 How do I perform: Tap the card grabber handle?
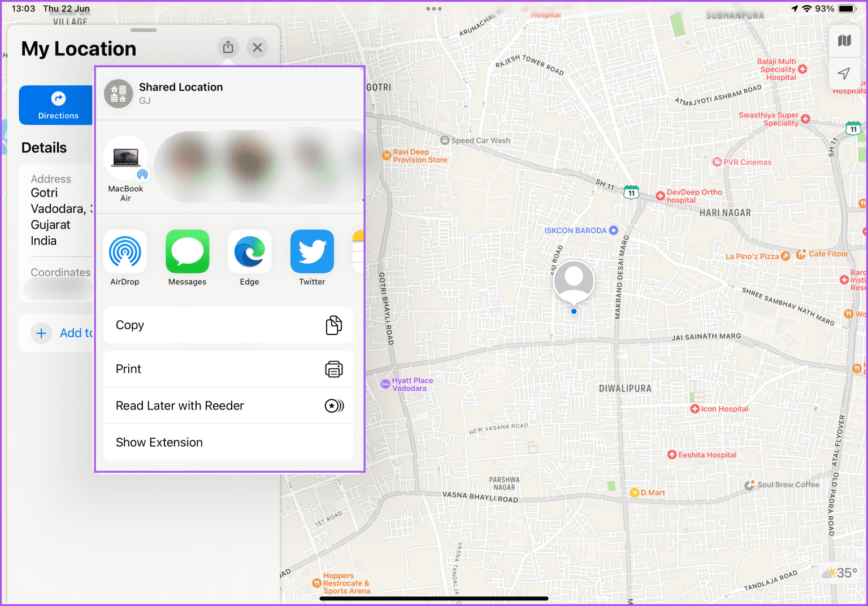(x=144, y=30)
